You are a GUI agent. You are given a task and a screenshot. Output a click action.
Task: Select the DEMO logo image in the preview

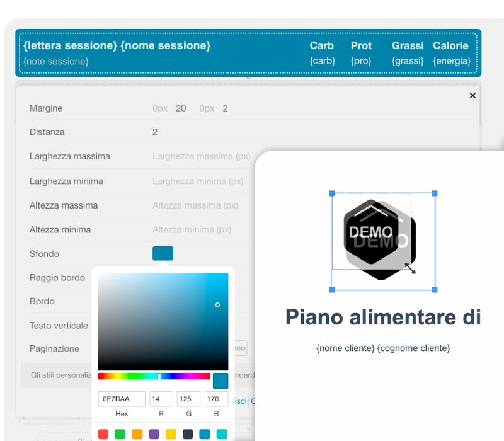point(378,239)
